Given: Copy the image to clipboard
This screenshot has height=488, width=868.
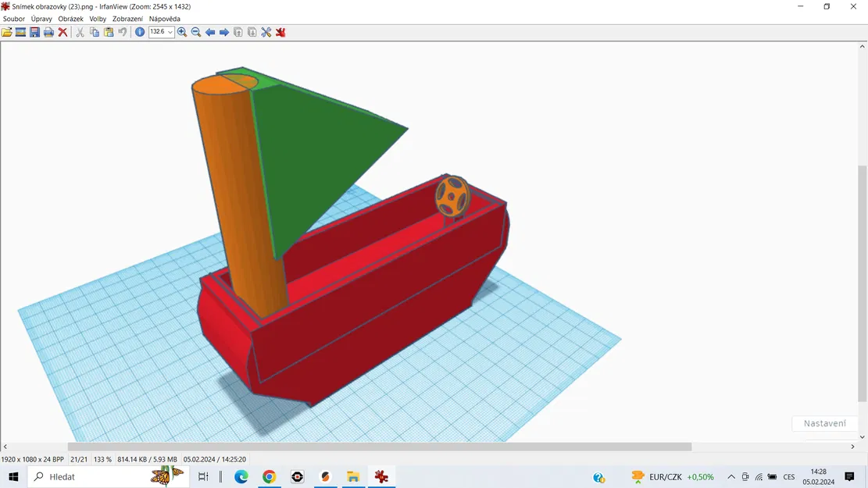Looking at the screenshot, I should tap(94, 32).
